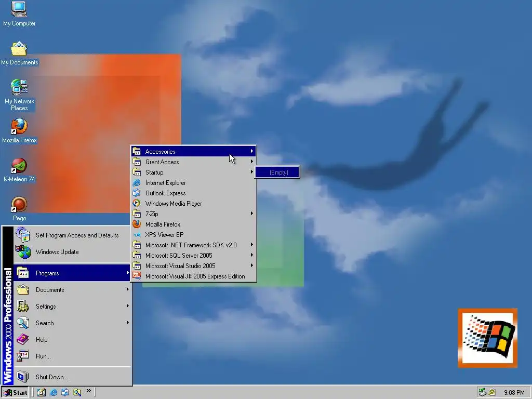Expand the Documents submenu arrow
This screenshot has height=399, width=532.
coord(128,289)
